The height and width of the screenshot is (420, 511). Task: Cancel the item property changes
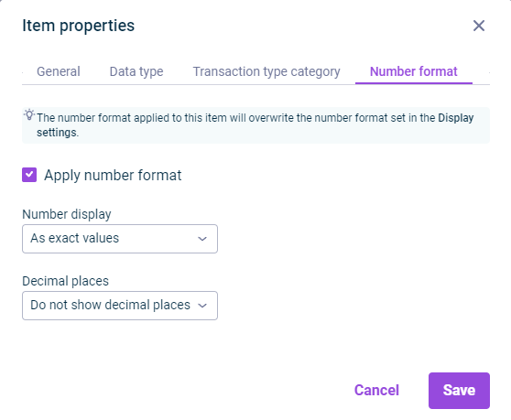pos(376,391)
